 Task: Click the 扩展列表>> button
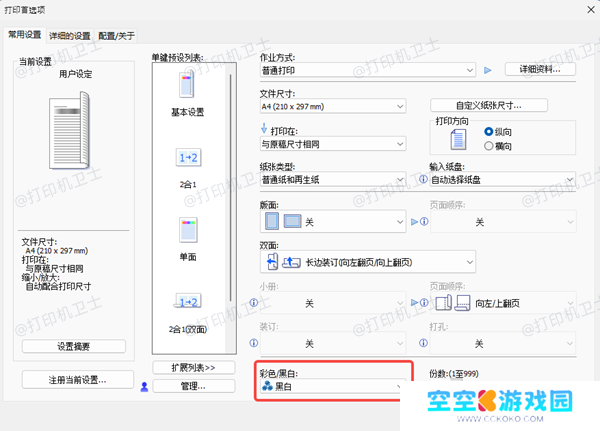pos(193,367)
